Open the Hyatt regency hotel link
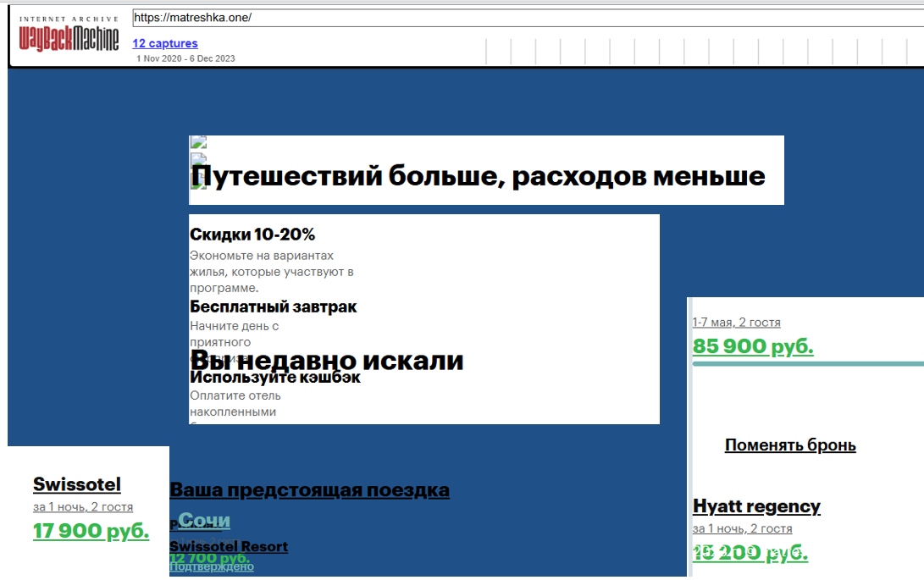Image resolution: width=924 pixels, height=580 pixels. pos(756,506)
